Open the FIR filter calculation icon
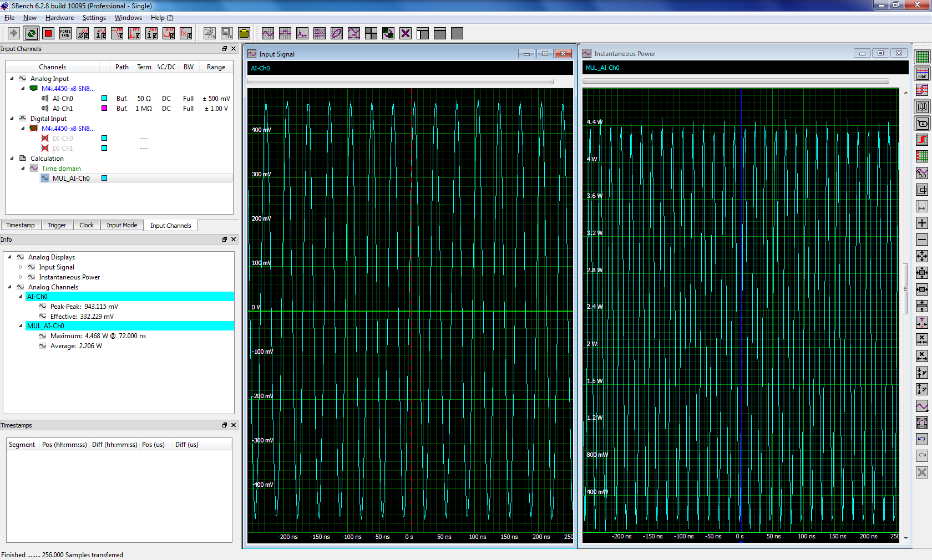Image resolution: width=932 pixels, height=560 pixels. (x=117, y=33)
